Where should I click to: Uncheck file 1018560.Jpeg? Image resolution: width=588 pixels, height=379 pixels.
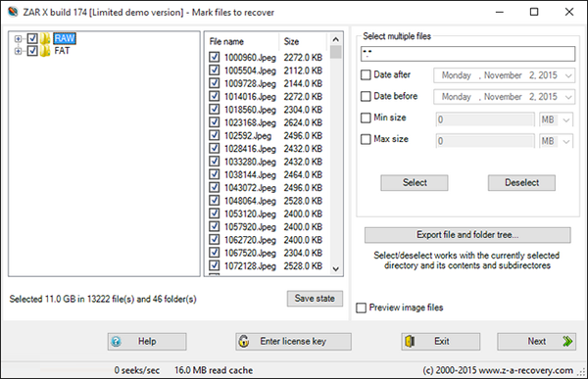point(214,109)
